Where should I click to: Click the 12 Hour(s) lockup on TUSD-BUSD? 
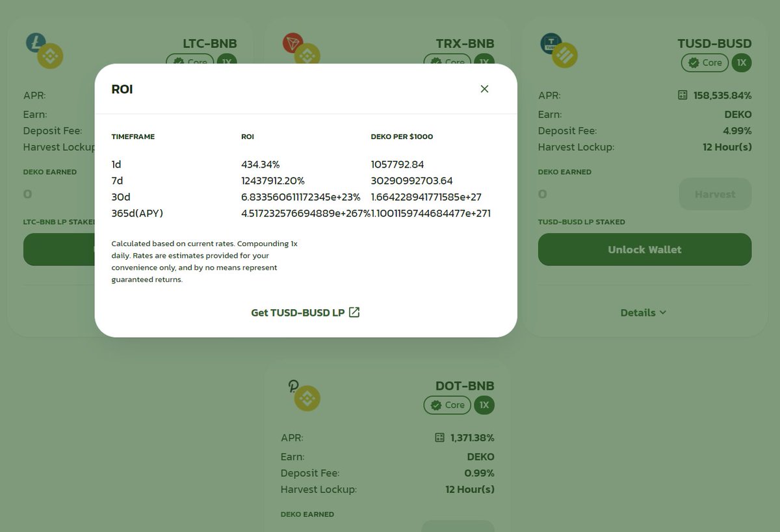(727, 147)
